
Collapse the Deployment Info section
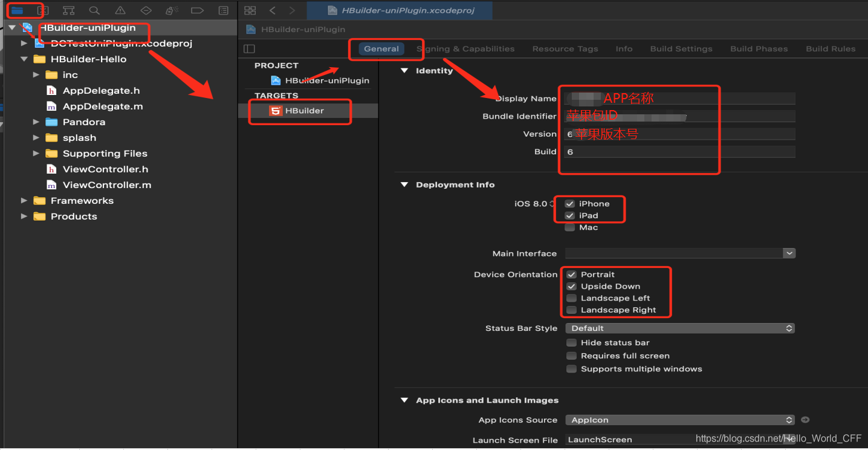tap(404, 185)
